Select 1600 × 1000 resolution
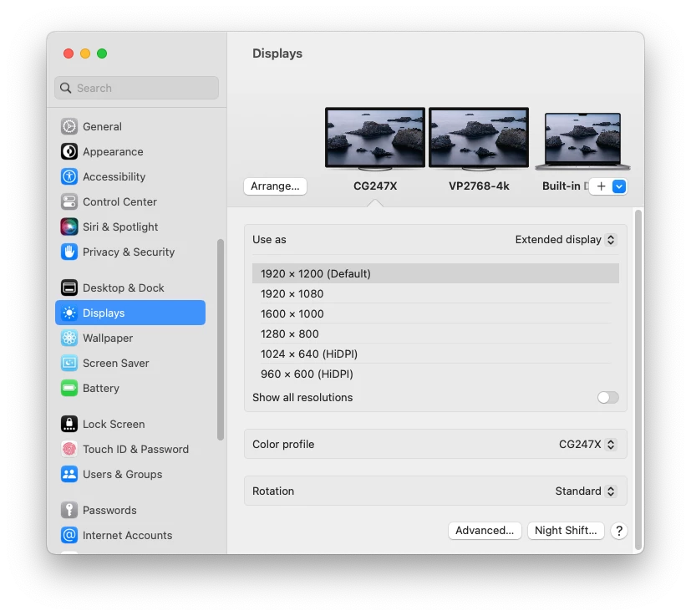 [x=435, y=314]
